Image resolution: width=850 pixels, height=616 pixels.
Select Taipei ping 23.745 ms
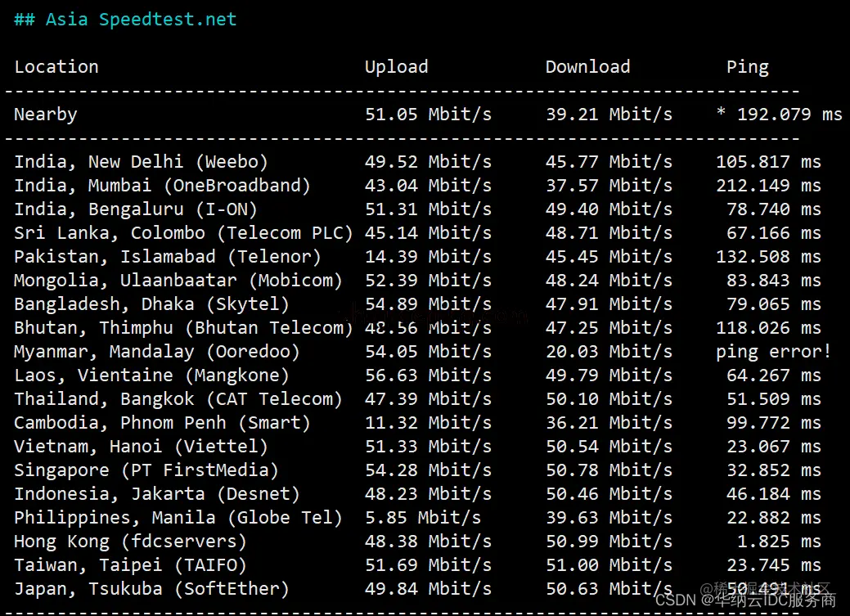774,565
